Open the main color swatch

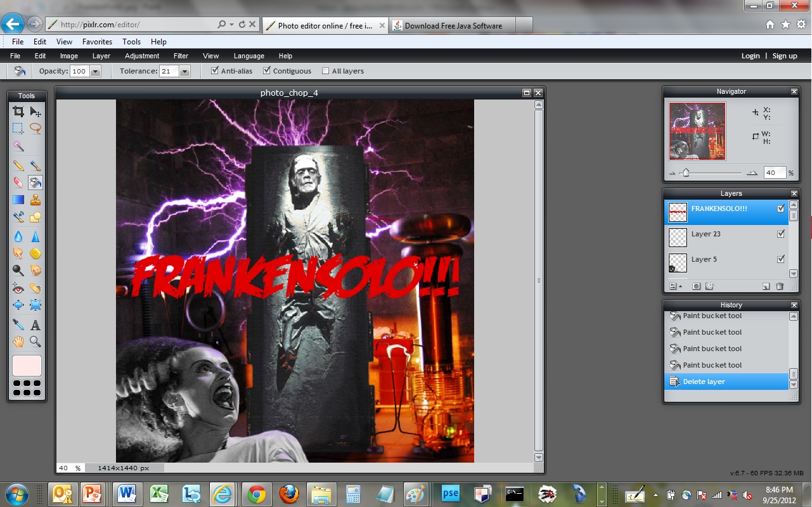click(x=27, y=366)
